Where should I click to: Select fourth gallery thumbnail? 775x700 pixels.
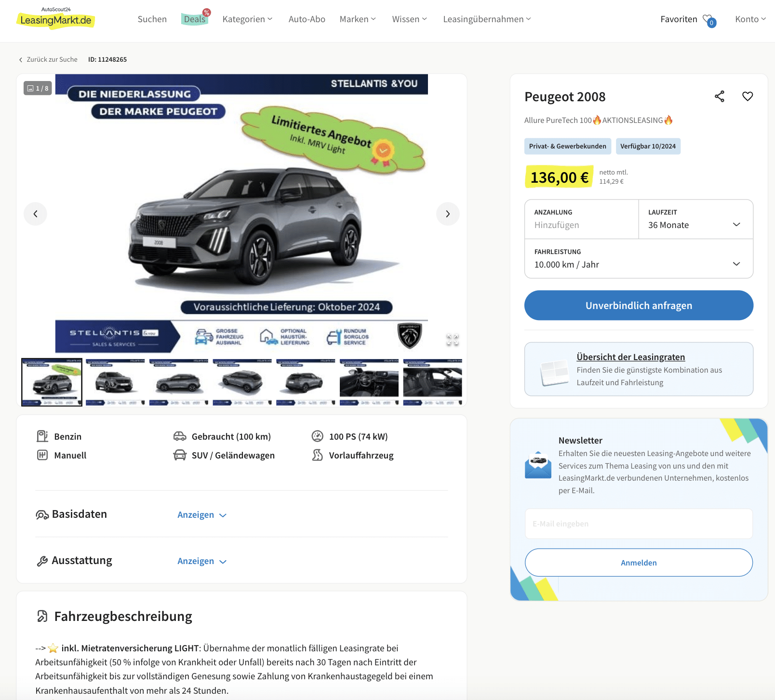tap(242, 382)
